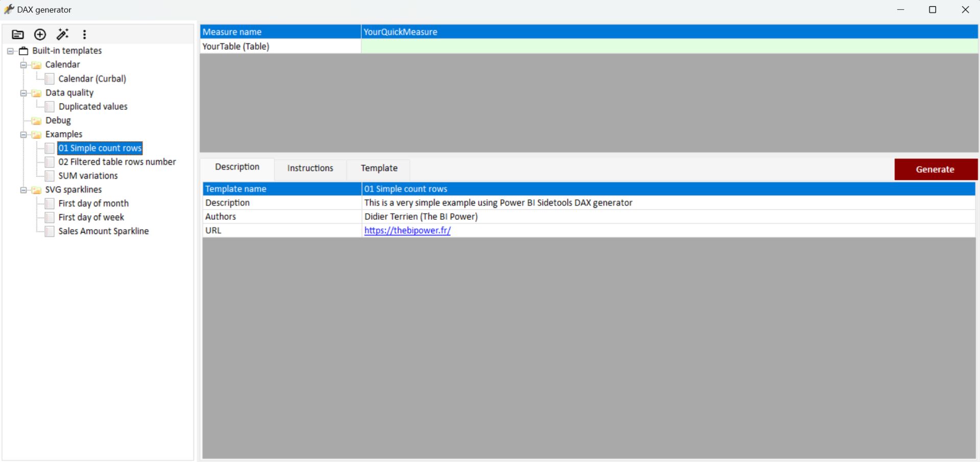
Task: Click the Calendar folder icon
Action: (36, 65)
